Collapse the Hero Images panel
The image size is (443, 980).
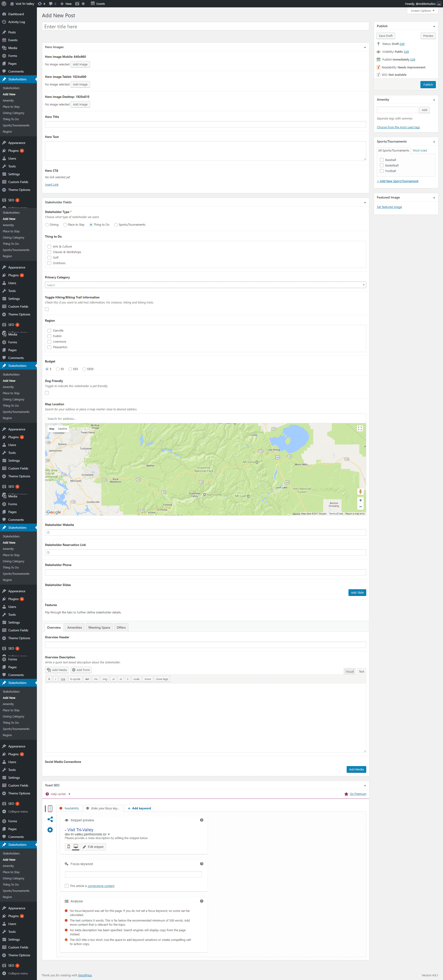pyautogui.click(x=365, y=47)
